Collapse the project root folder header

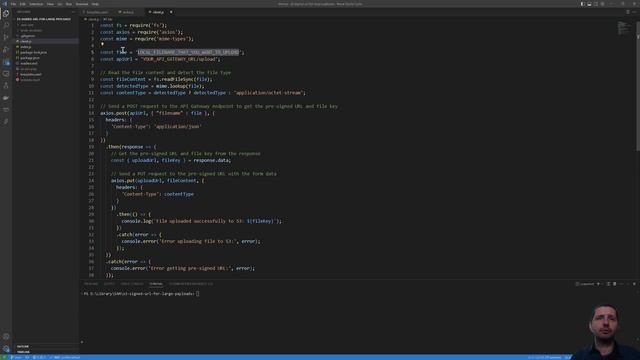pos(45,19)
